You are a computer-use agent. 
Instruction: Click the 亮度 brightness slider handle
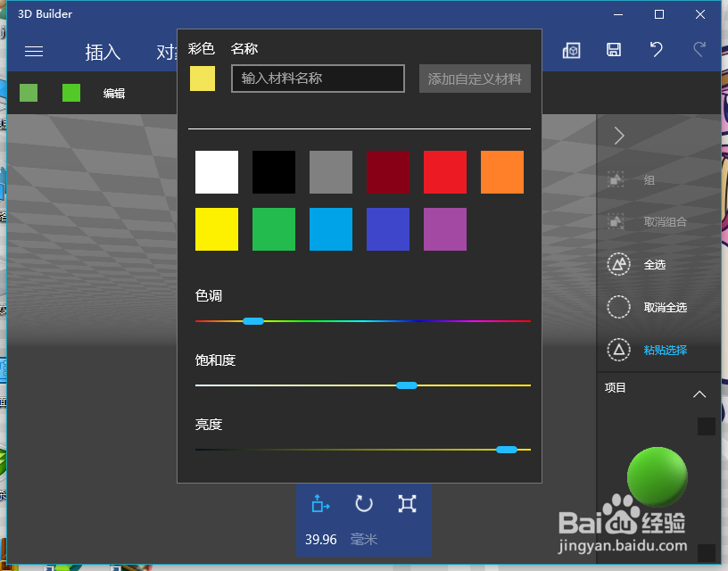(507, 450)
